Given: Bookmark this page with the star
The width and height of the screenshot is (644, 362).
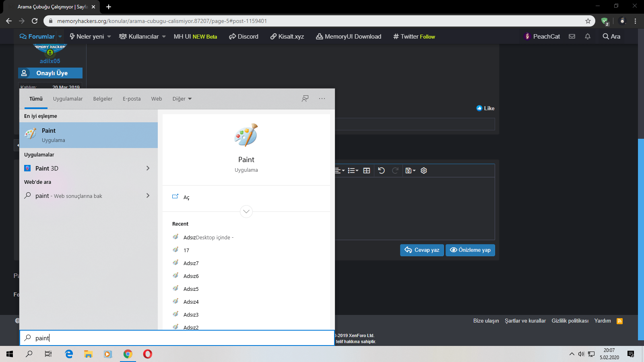Looking at the screenshot, I should 588,21.
